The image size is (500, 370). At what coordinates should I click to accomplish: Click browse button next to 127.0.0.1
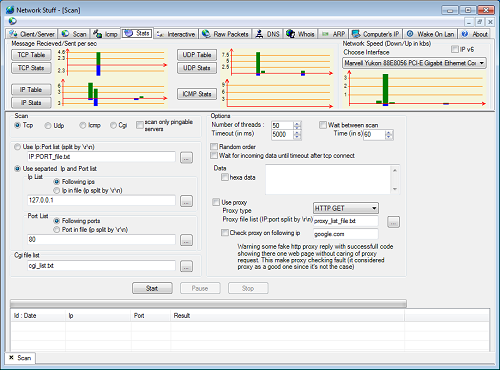point(186,201)
